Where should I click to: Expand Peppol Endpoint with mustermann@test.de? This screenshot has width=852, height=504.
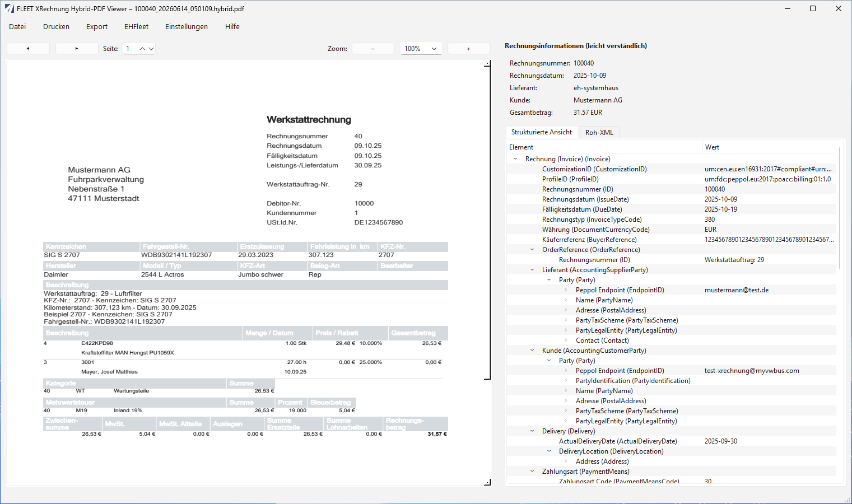pos(566,290)
